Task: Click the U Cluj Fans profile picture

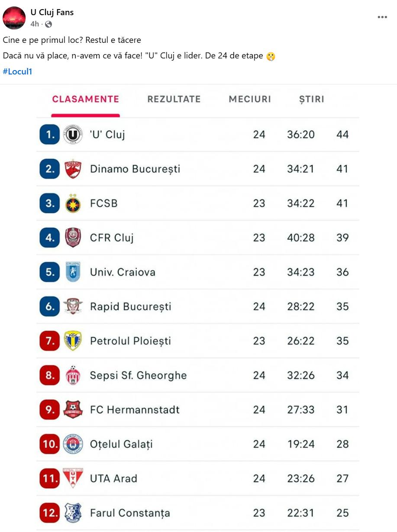Action: click(x=14, y=18)
